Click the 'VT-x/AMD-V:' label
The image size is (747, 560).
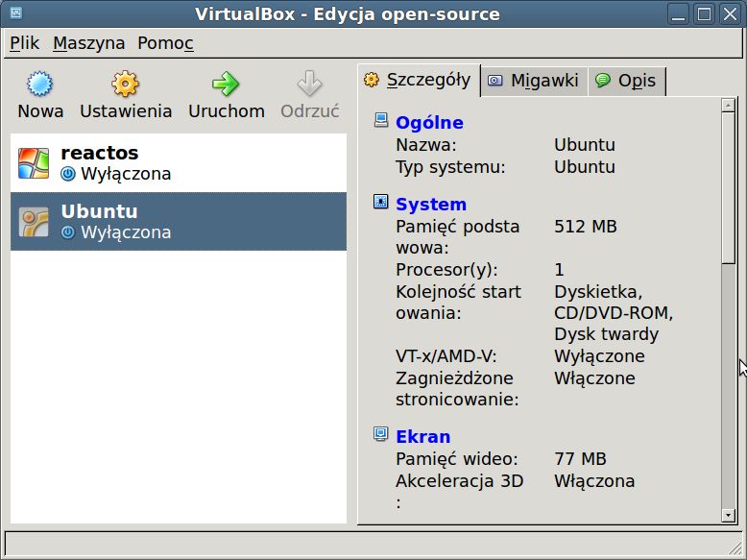point(446,356)
